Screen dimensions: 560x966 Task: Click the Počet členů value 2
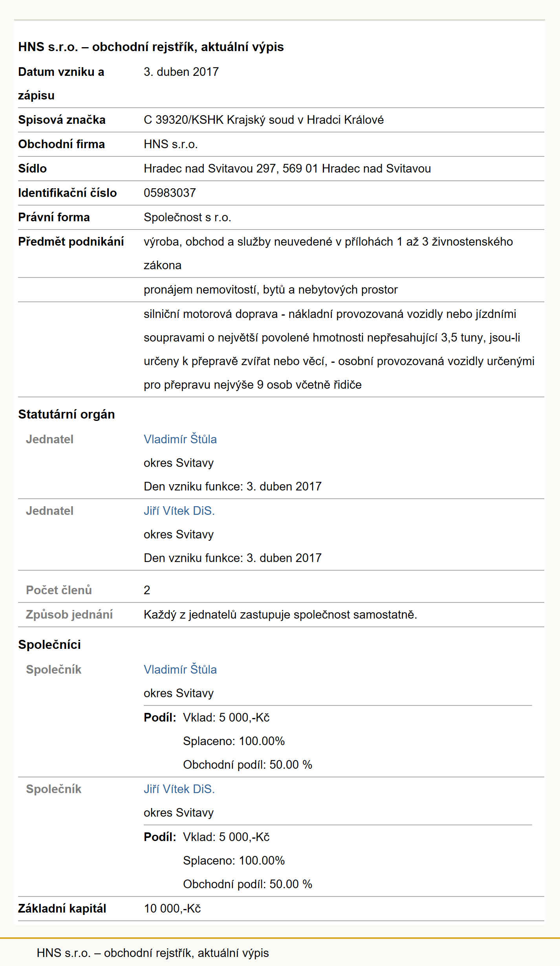tap(147, 590)
